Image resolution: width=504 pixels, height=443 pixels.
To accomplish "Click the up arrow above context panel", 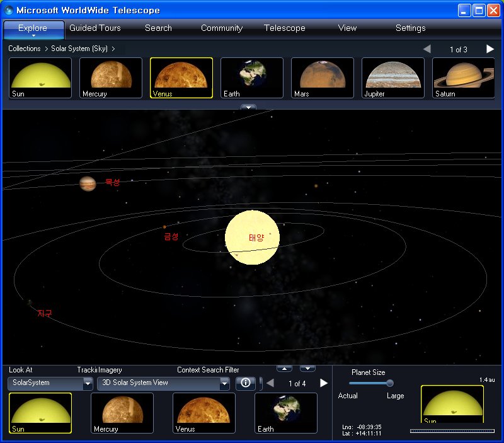I will [x=285, y=369].
